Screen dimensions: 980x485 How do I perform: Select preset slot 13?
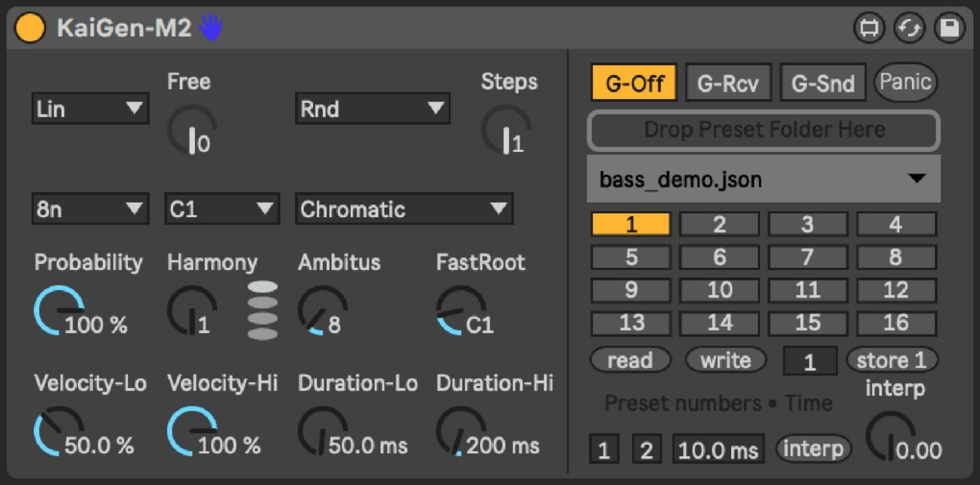tap(631, 323)
